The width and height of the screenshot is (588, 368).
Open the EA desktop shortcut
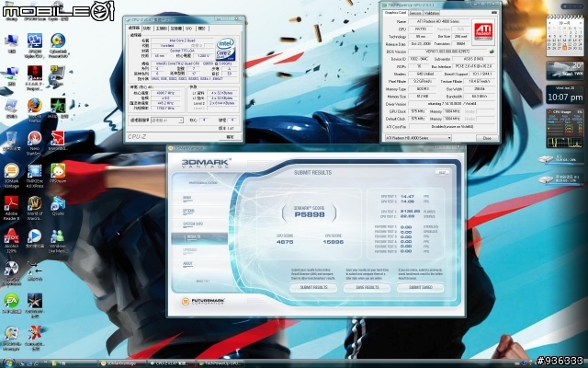pyautogui.click(x=11, y=303)
